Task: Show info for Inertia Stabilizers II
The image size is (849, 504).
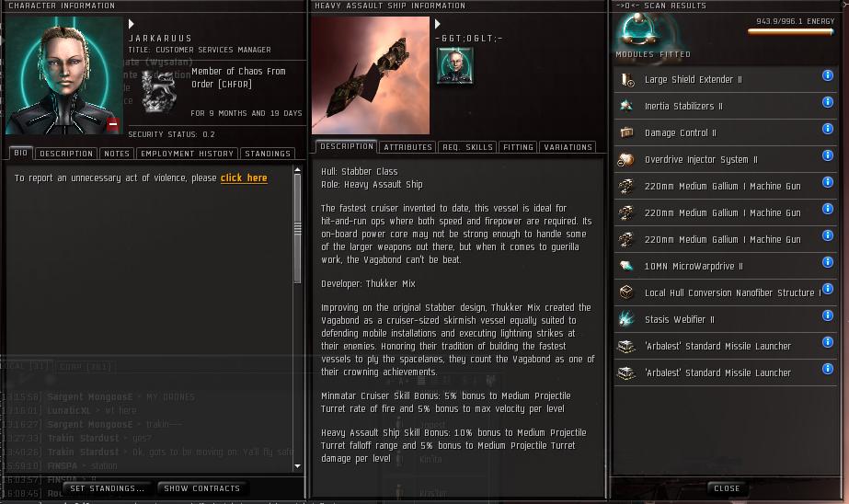Action: [x=827, y=102]
